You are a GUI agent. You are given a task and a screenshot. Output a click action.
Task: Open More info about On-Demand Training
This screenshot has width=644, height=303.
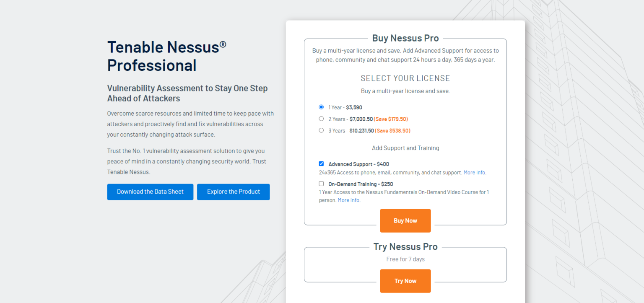(348, 200)
